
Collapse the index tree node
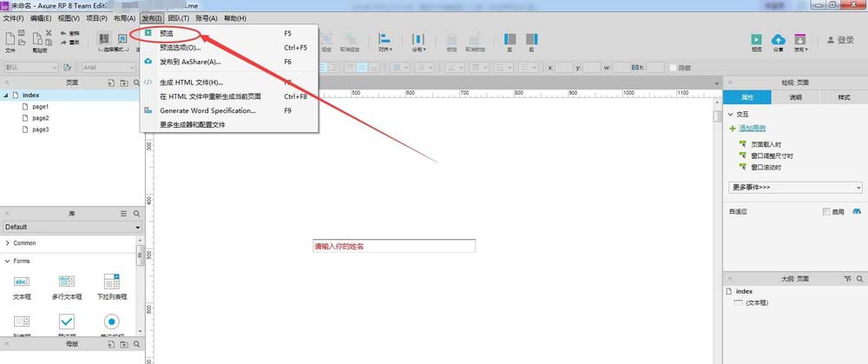[5, 96]
